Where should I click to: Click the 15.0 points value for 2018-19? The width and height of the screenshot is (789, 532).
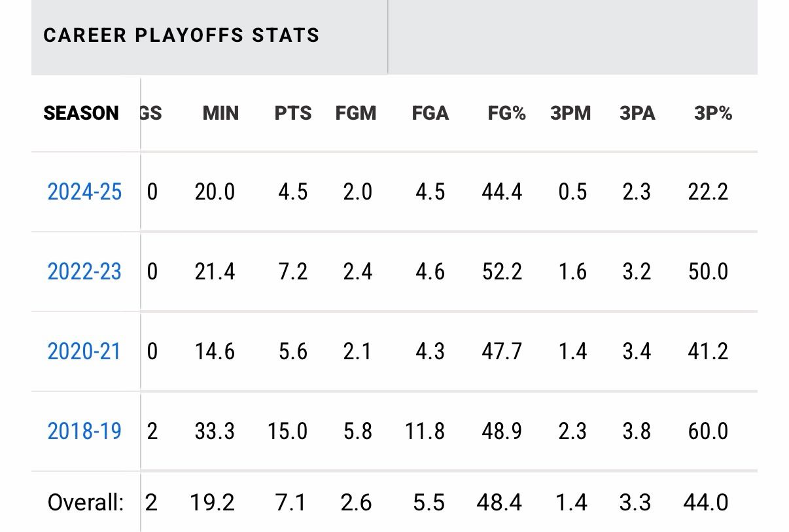tap(288, 431)
